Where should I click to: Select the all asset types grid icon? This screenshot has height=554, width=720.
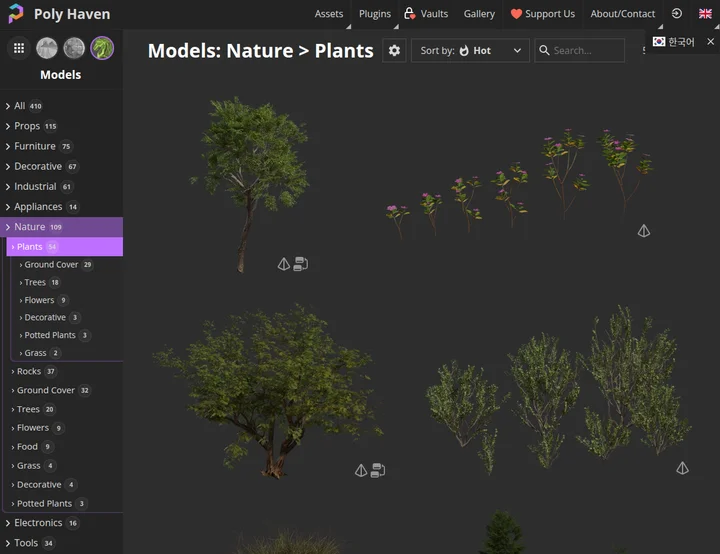point(19,48)
